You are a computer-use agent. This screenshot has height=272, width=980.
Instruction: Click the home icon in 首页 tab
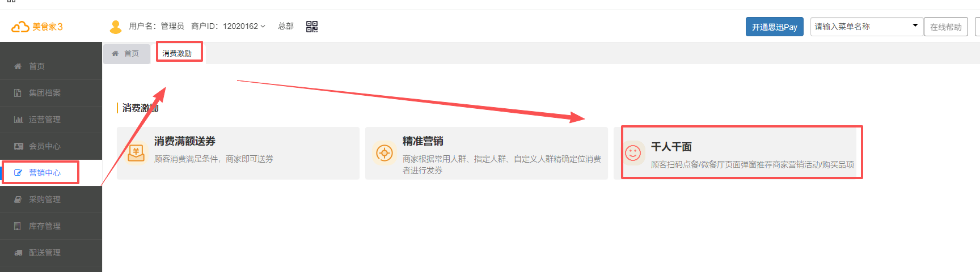pyautogui.click(x=115, y=53)
